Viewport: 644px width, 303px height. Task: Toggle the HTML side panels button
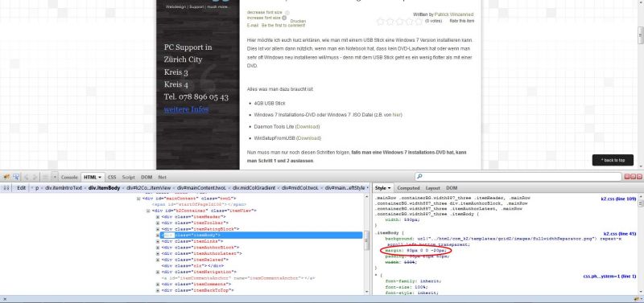tap(6, 188)
